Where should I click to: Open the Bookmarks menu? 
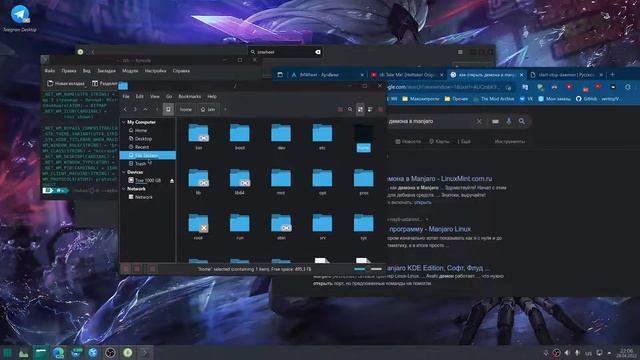[190, 97]
